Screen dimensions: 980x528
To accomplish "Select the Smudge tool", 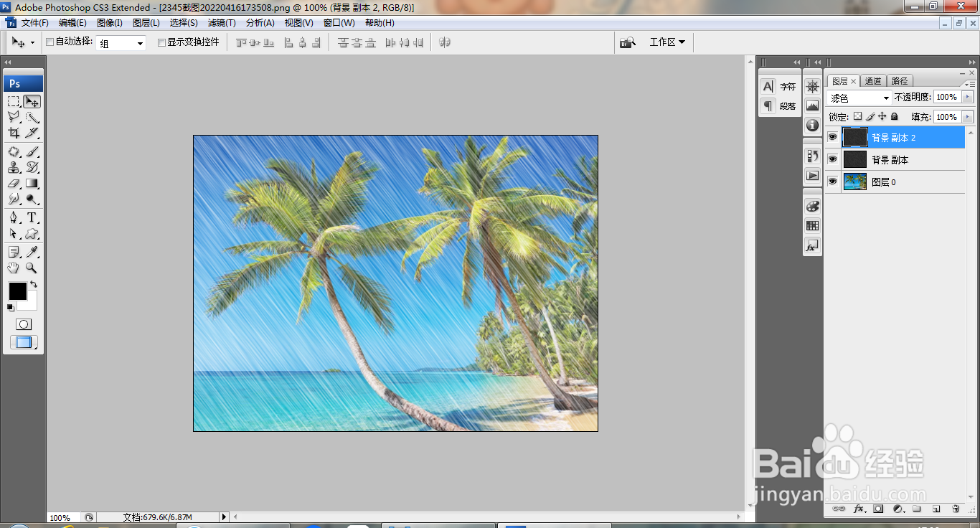I will tap(14, 199).
